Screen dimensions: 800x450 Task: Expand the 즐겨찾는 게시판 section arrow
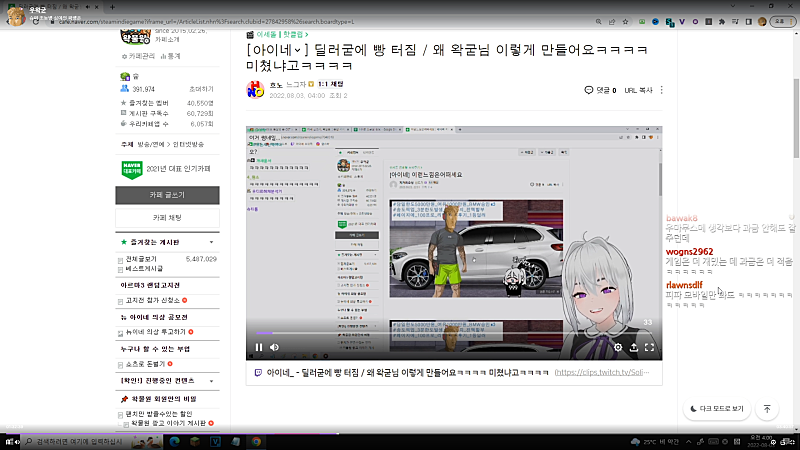pos(211,242)
